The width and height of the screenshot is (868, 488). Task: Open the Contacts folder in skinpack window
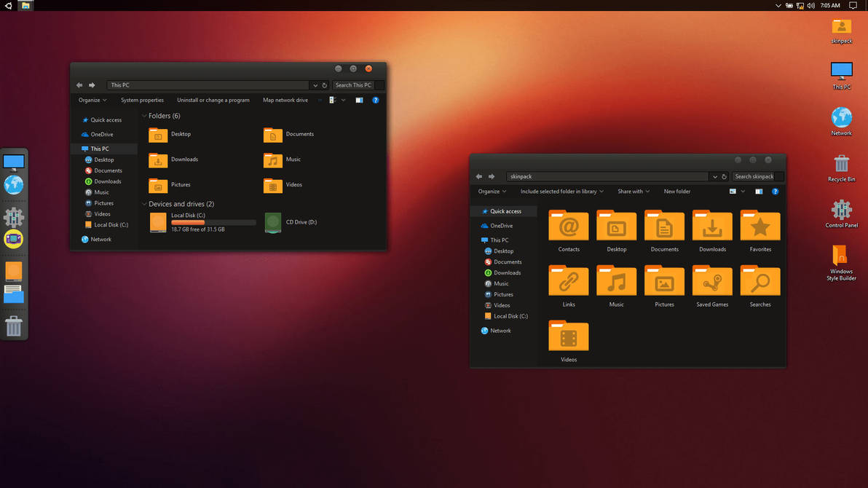point(569,227)
